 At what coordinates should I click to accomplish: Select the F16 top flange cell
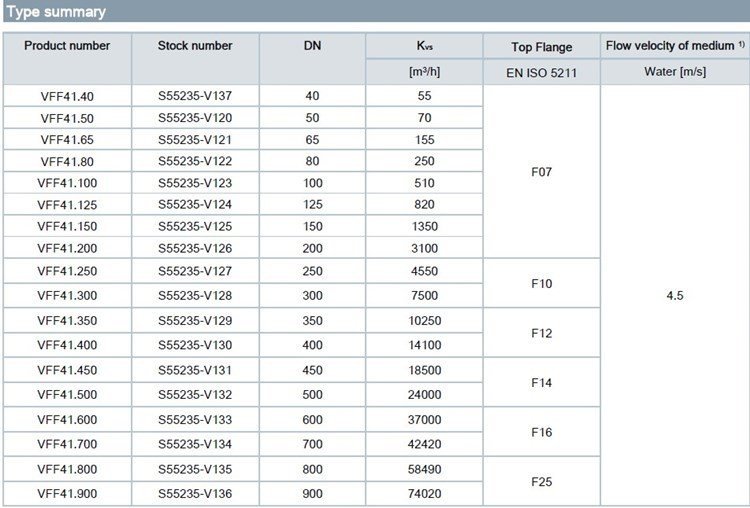click(541, 432)
